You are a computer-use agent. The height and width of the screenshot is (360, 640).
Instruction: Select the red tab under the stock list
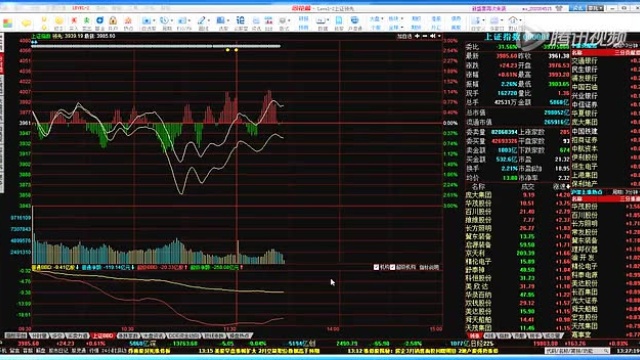[474, 336]
